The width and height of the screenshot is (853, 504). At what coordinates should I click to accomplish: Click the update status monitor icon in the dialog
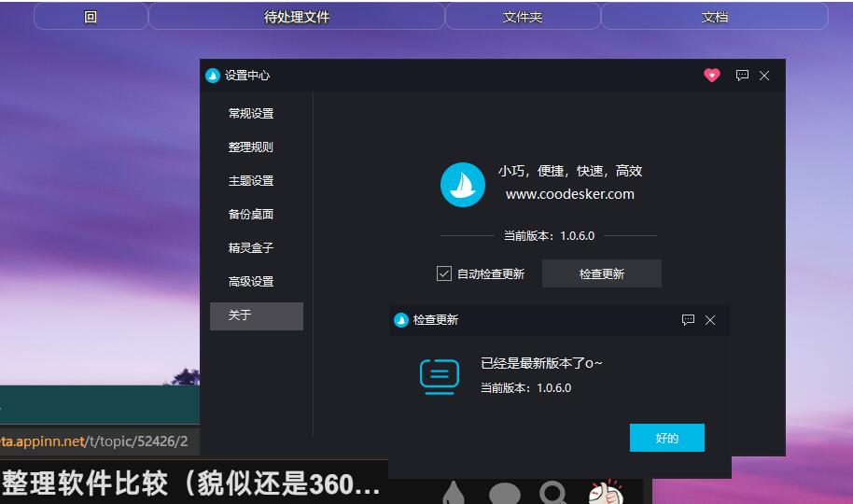point(440,375)
